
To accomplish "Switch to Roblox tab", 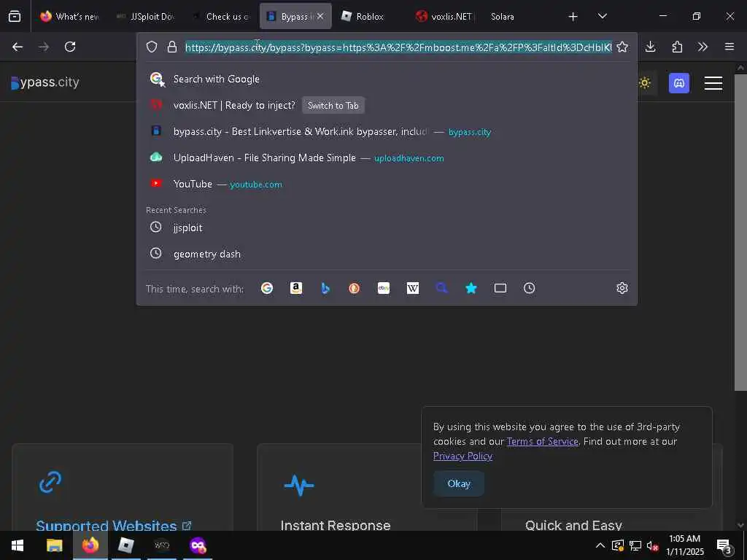I will [x=369, y=16].
